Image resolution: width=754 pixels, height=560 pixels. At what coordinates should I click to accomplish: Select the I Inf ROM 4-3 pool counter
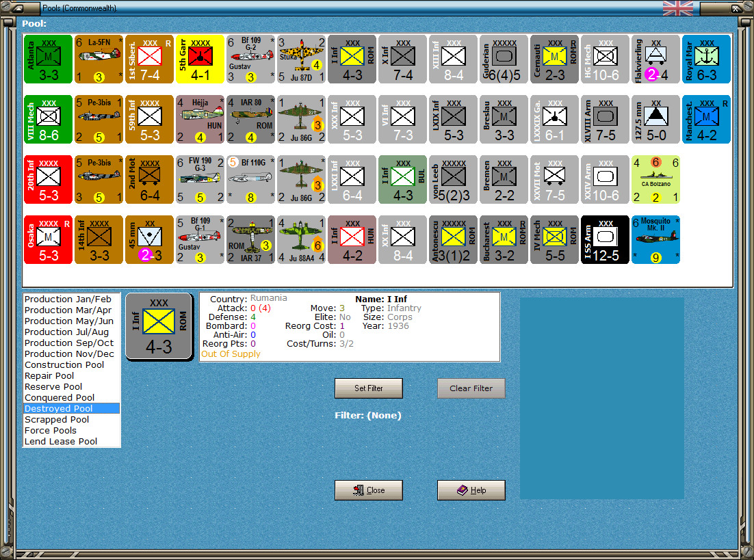(x=352, y=59)
